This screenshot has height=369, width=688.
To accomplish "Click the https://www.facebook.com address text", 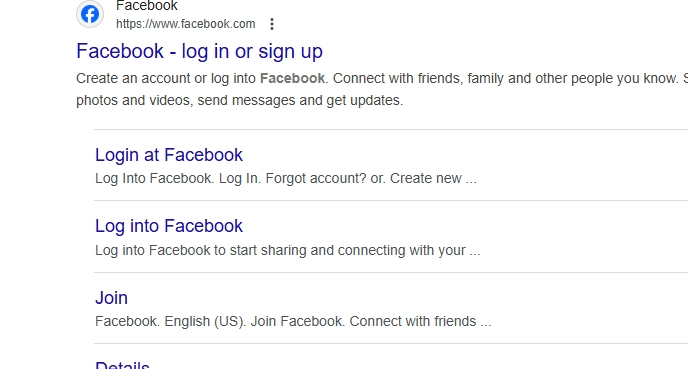I will [186, 24].
